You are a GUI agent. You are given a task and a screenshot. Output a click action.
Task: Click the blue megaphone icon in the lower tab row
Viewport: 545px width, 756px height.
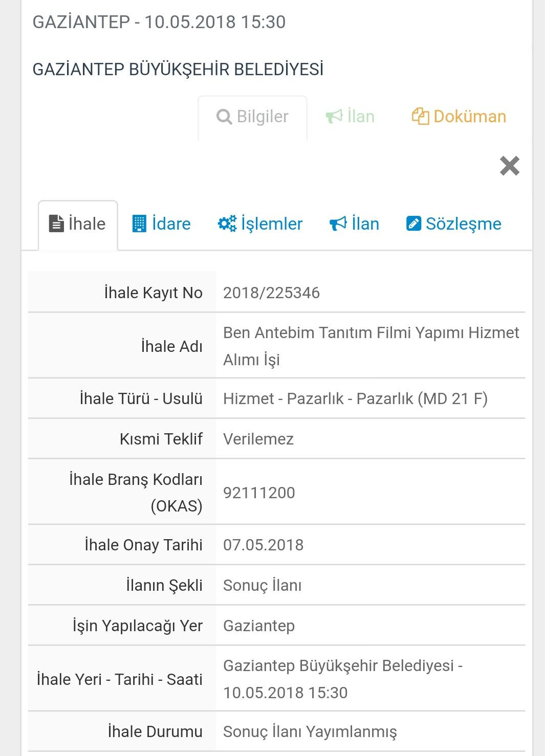point(338,224)
